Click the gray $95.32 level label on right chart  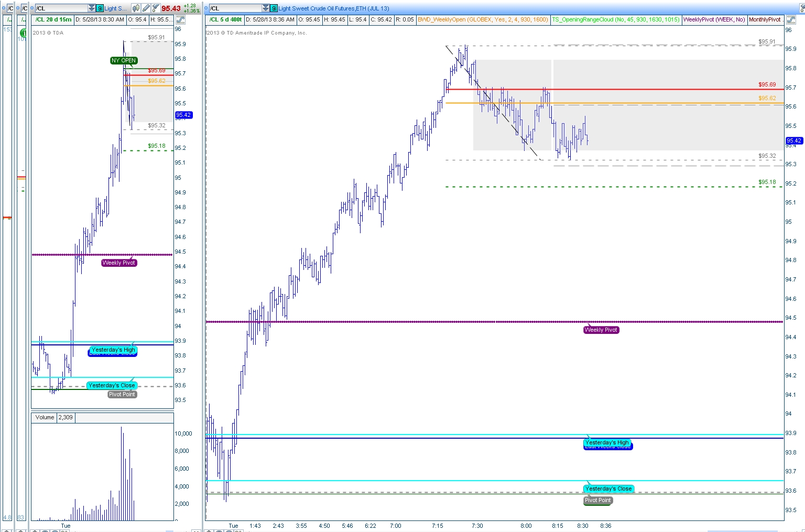[767, 156]
